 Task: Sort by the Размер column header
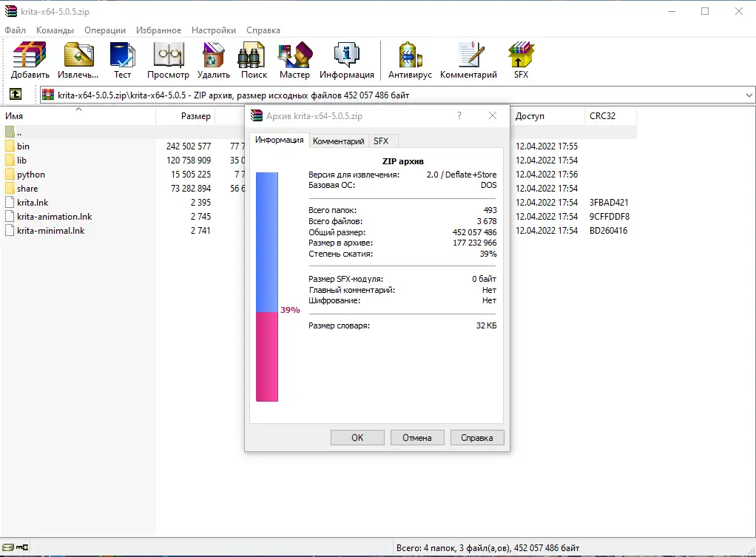click(x=185, y=115)
